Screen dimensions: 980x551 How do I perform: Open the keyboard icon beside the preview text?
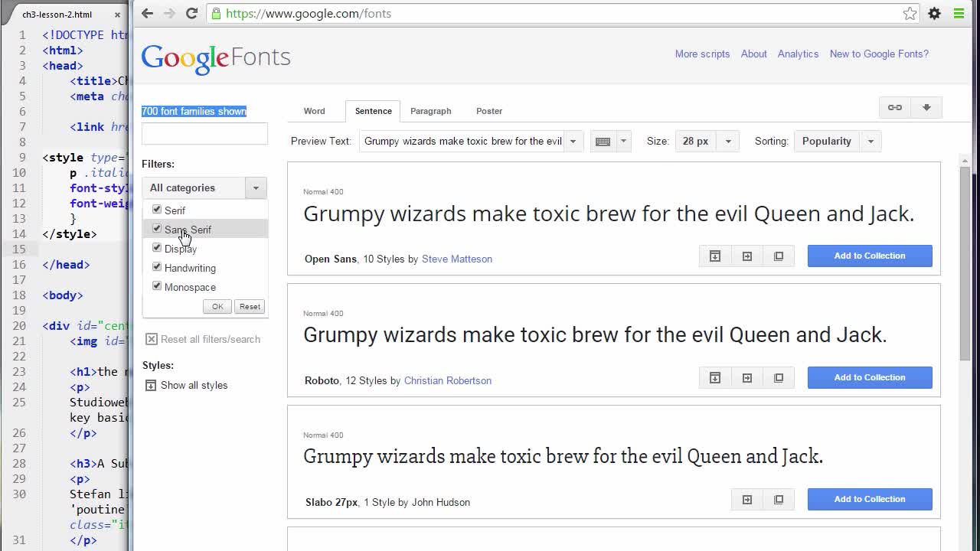point(603,142)
